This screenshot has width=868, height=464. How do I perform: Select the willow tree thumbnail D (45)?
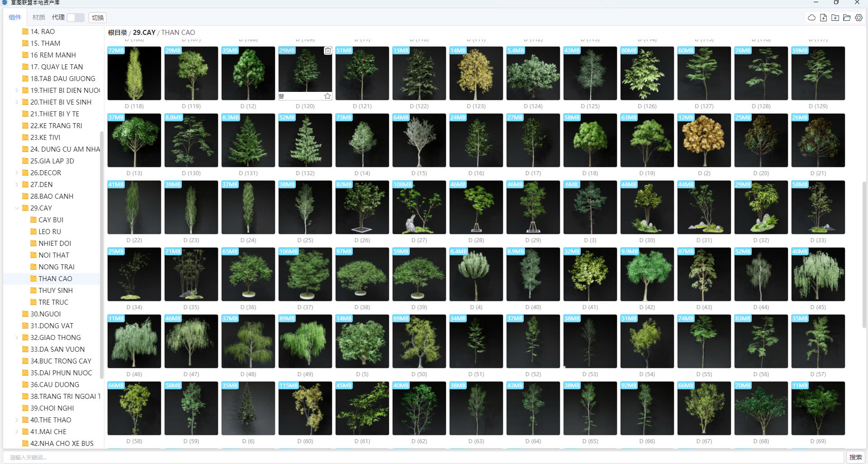818,274
